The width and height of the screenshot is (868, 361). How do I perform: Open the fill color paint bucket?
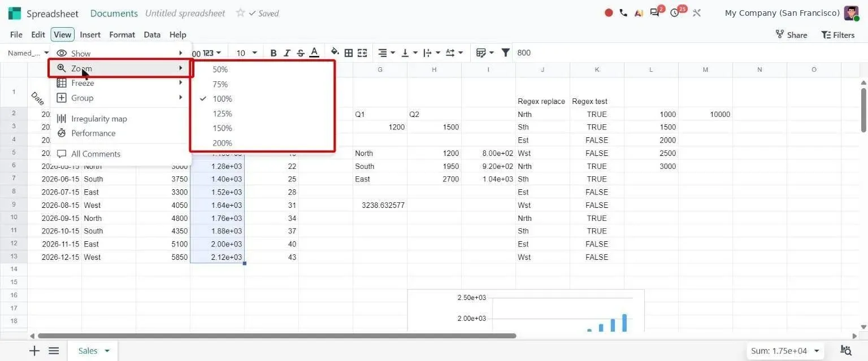(335, 53)
